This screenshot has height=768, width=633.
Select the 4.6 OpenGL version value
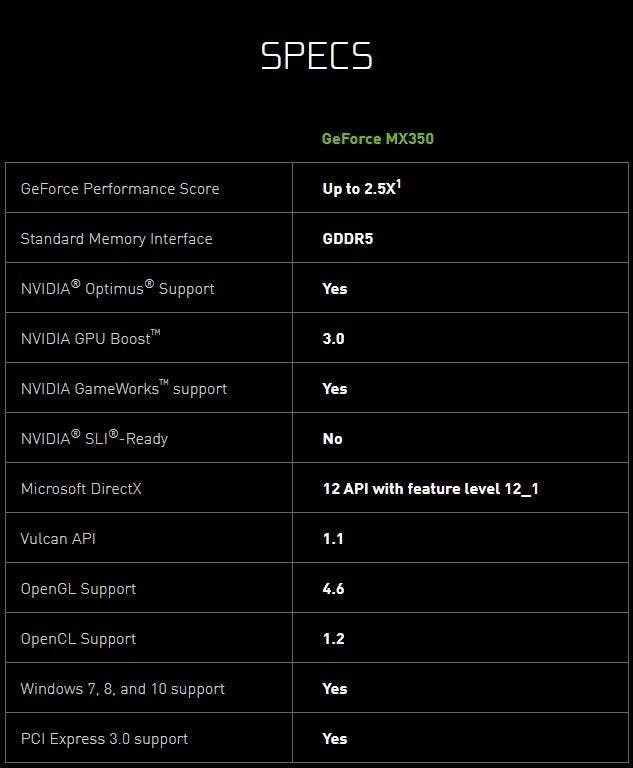(x=333, y=589)
